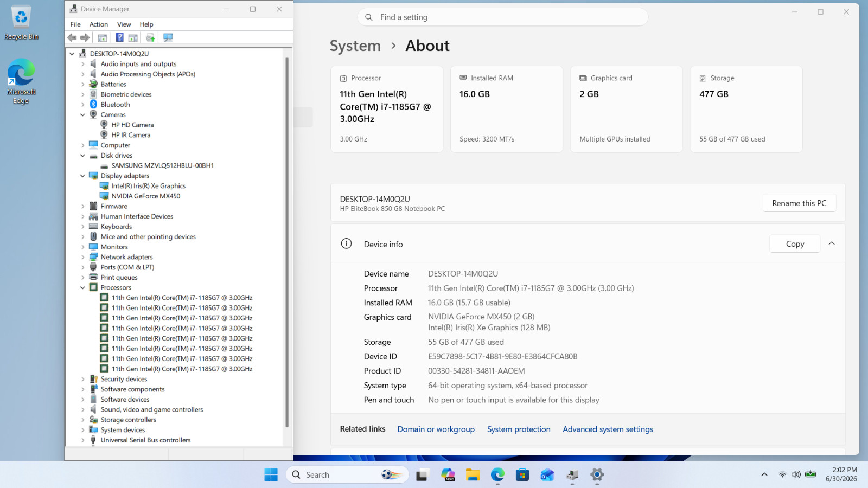Select Ports (COM & LPT) category
This screenshot has height=488, width=868.
click(x=127, y=267)
